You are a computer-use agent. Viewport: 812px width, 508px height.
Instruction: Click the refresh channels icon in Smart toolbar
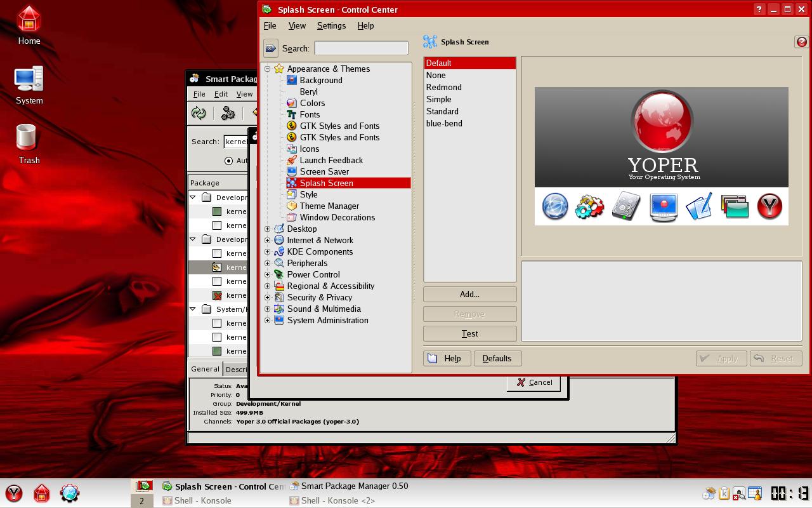[199, 113]
